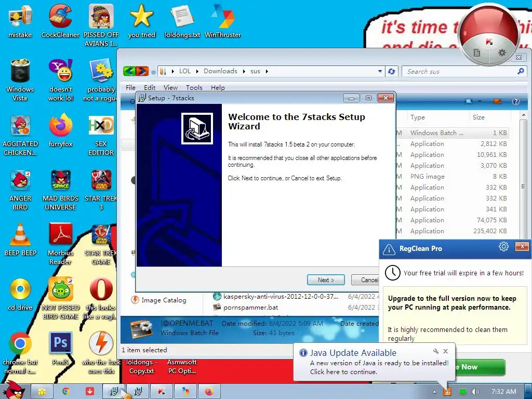Screen dimensions: 532x399
Task: Open the Morbius Reader PDF icon
Action: [x=60, y=244]
